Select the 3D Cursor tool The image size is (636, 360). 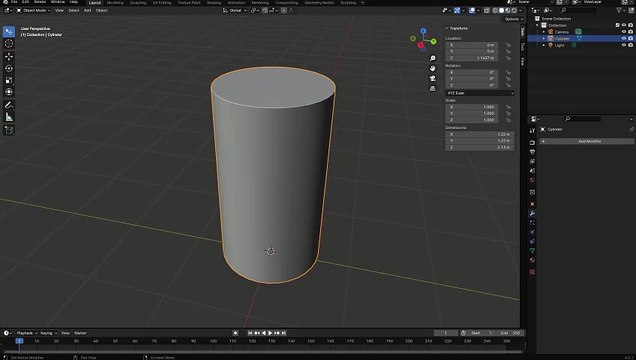point(9,43)
